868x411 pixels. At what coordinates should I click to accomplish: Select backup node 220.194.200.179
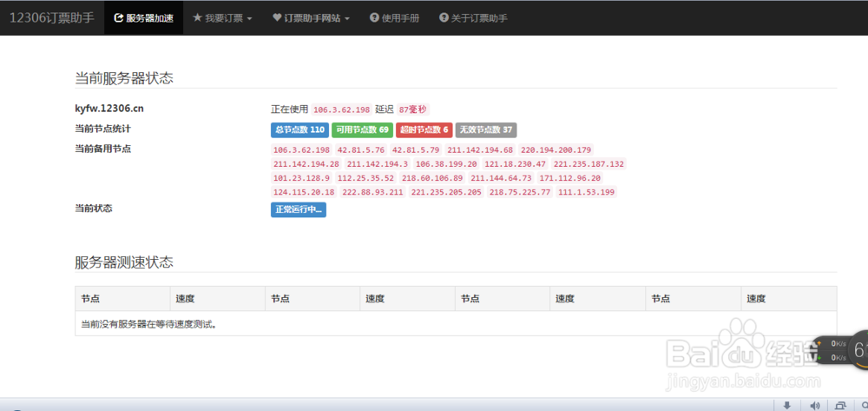(556, 149)
